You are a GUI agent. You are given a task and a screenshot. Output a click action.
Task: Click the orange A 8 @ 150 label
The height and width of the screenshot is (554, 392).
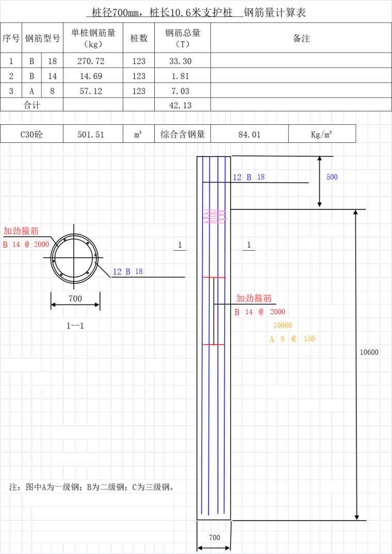click(292, 339)
